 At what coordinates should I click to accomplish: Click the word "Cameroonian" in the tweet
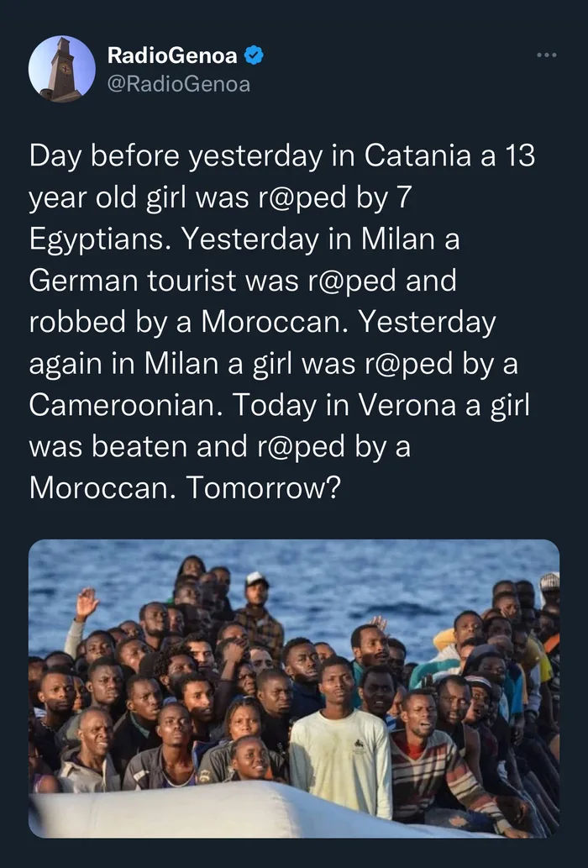point(127,405)
